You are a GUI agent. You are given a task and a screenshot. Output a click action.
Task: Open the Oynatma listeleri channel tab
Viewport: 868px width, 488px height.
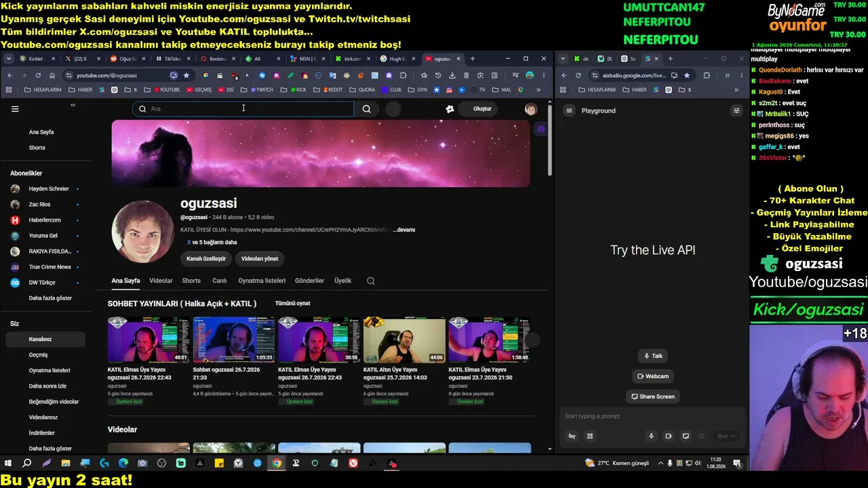(262, 281)
